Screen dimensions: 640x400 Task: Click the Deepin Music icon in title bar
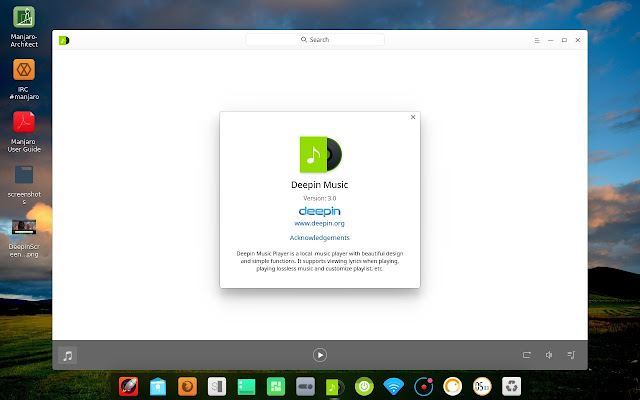point(64,40)
